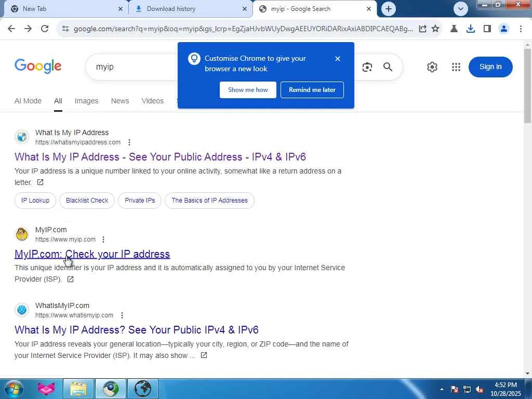
Task: Open Chrome profile avatar icon
Action: [504, 29]
